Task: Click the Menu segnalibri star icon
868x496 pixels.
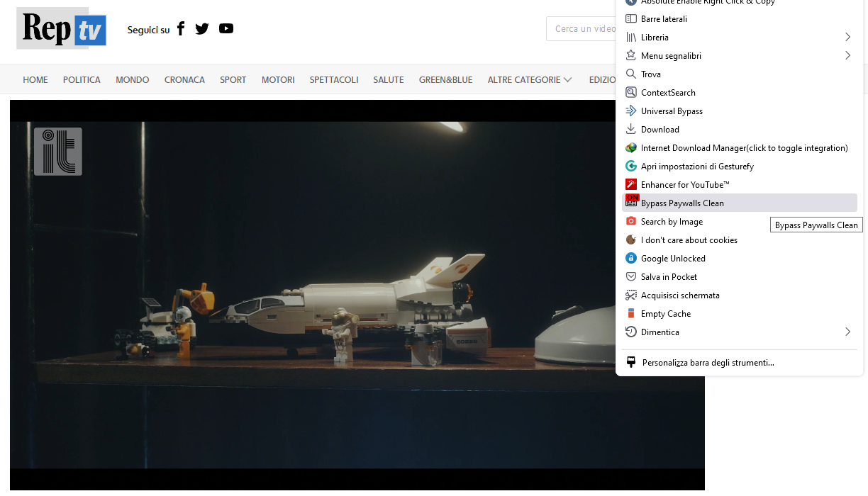Action: pos(631,56)
